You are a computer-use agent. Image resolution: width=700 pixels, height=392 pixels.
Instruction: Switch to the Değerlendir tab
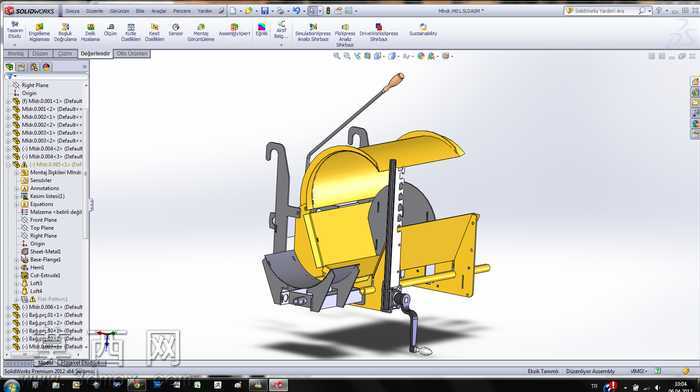[x=95, y=54]
